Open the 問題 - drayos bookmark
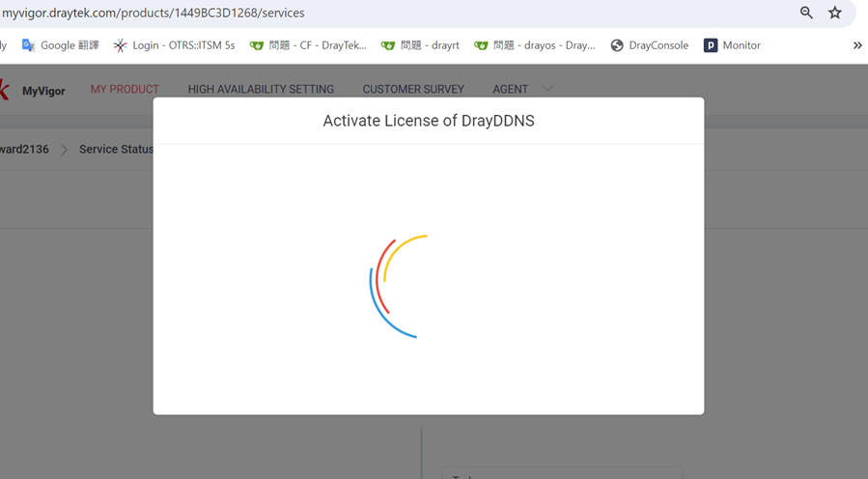This screenshot has width=868, height=479. point(535,45)
